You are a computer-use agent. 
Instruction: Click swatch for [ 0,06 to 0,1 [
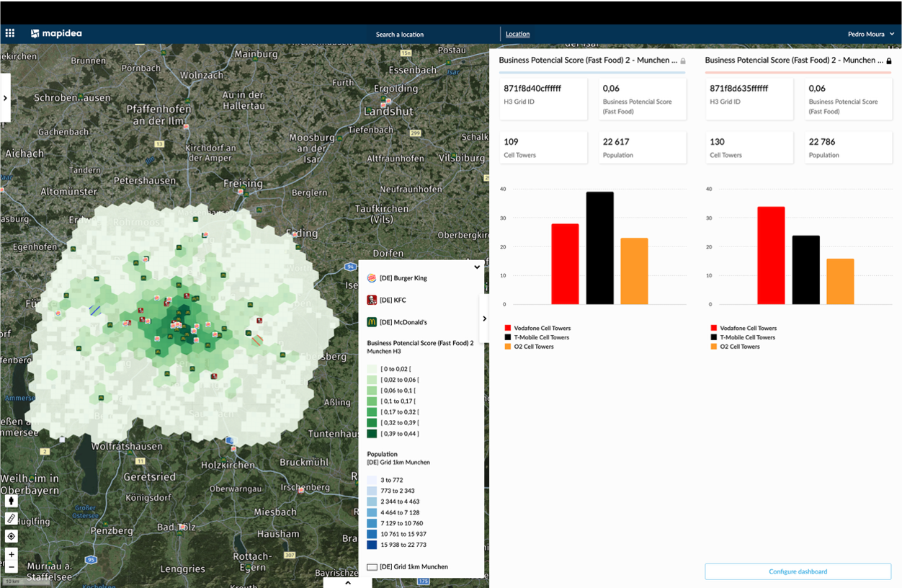point(372,391)
